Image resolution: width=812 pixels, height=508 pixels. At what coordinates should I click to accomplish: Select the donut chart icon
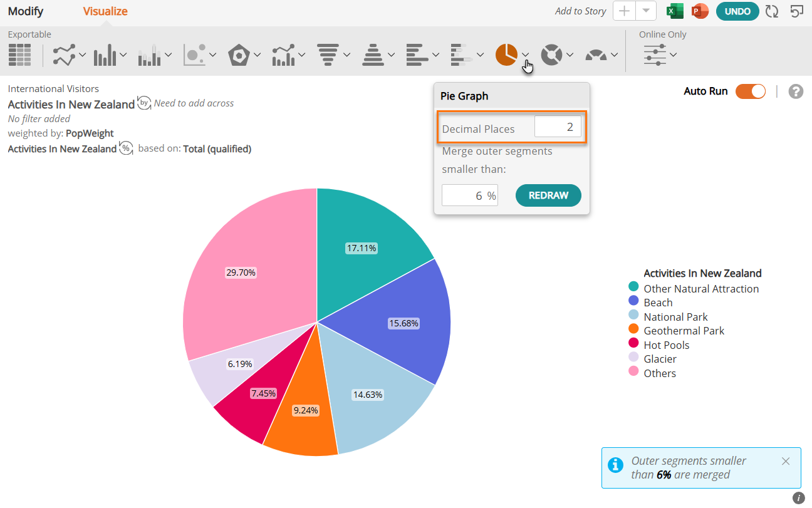pos(551,55)
